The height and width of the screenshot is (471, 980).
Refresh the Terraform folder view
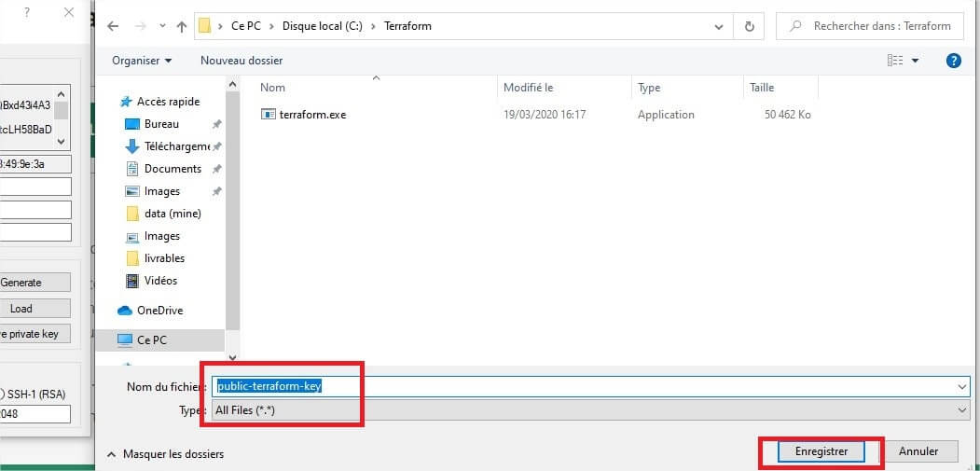tap(748, 26)
